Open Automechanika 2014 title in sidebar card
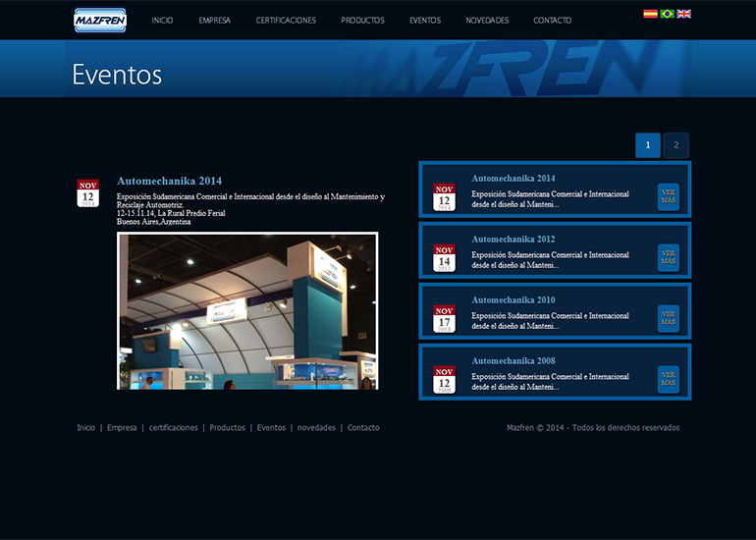 coord(513,178)
